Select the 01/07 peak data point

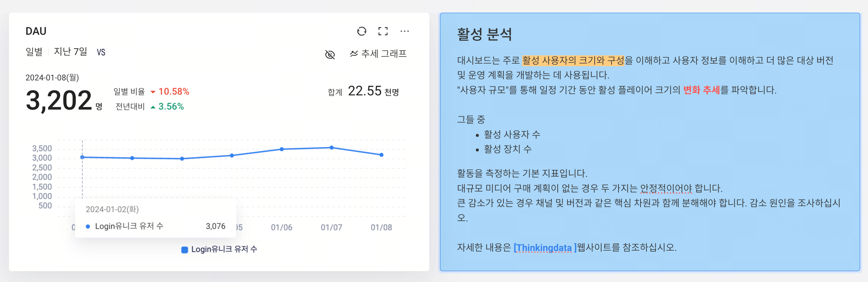pyautogui.click(x=332, y=148)
